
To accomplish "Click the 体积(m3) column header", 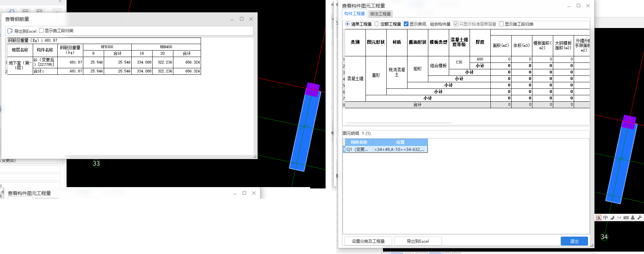I will 521,45.
